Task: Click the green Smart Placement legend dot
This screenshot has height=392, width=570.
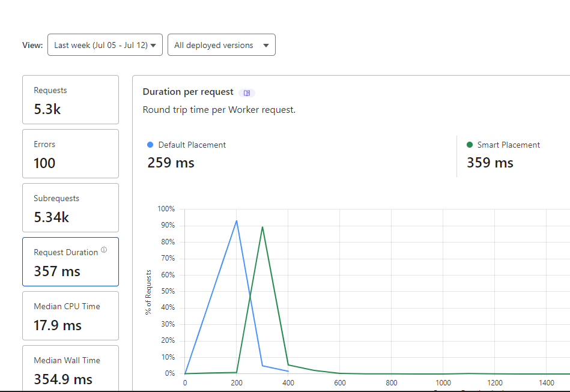Action: 470,145
